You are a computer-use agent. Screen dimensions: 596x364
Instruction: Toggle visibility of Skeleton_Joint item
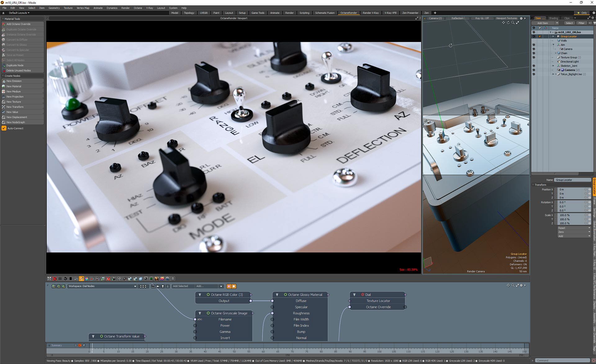pyautogui.click(x=534, y=66)
